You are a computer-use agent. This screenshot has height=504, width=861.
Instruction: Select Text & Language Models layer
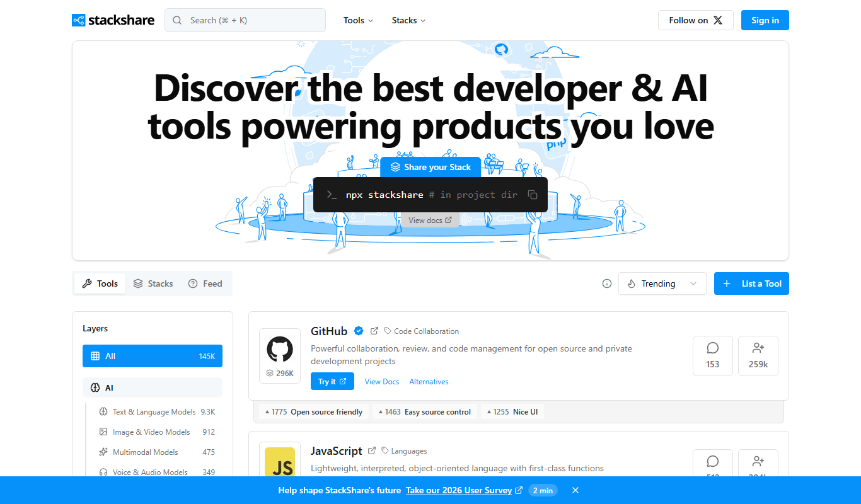point(157,412)
